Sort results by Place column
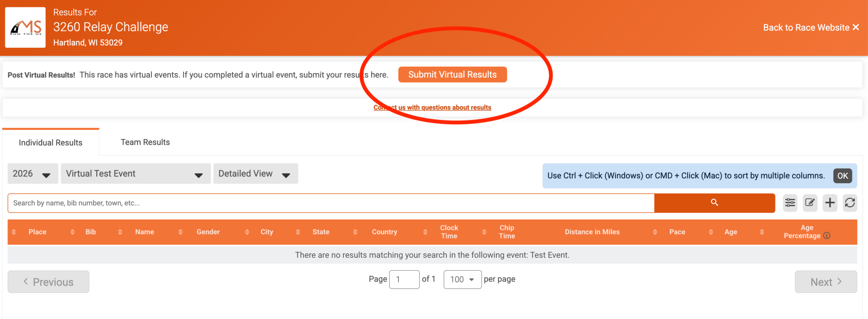 [x=37, y=232]
